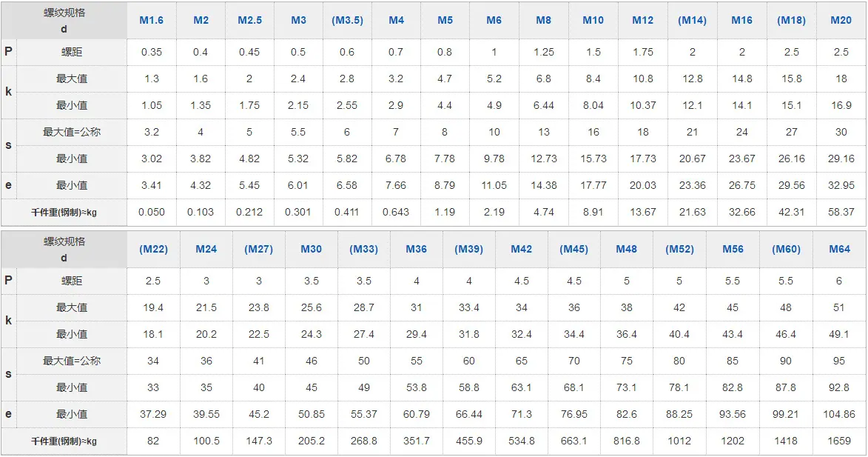Image resolution: width=868 pixels, height=457 pixels.
Task: Open the M64 column header link
Action: [839, 250]
